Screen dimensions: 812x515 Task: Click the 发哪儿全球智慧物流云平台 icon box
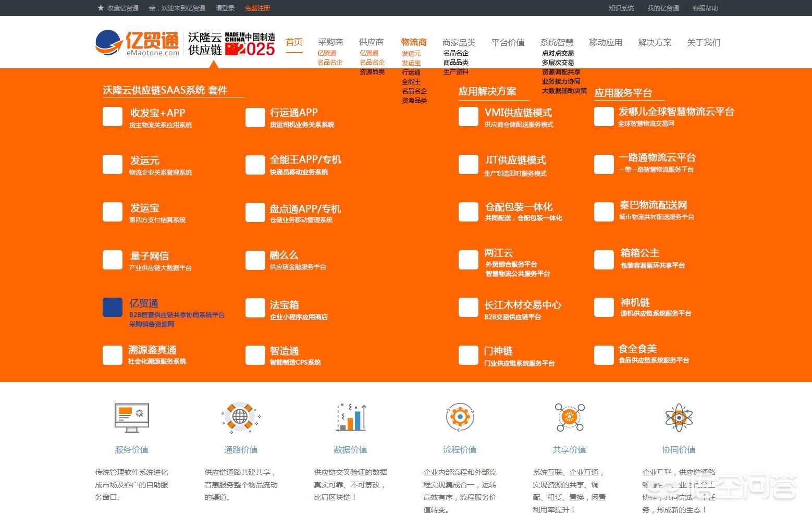point(604,116)
